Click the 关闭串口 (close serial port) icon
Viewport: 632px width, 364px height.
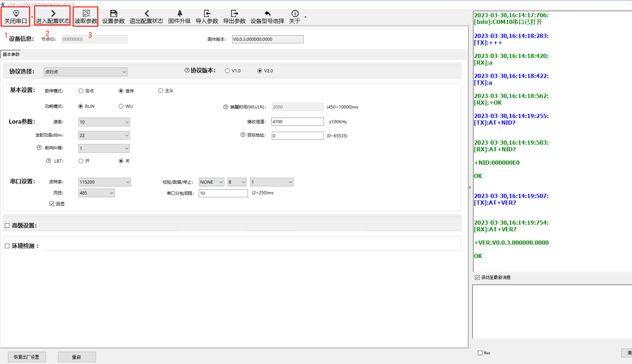click(x=16, y=14)
